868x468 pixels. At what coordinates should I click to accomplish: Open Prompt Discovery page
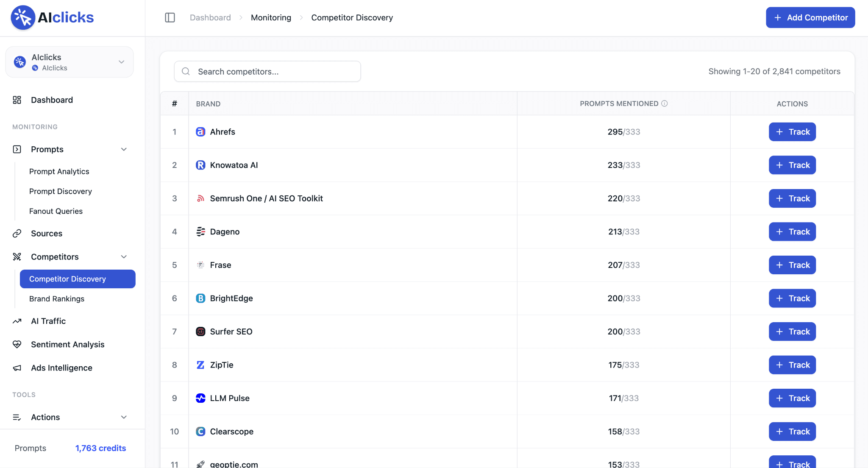tap(61, 191)
